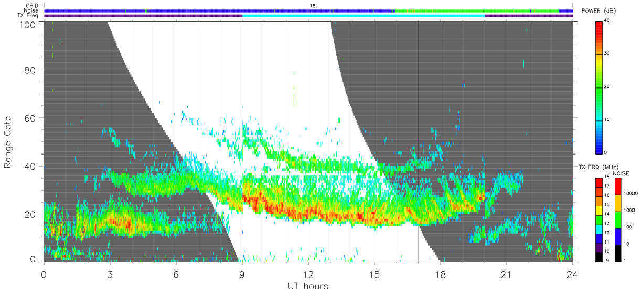Click the 'Range Gate' y-axis label
The width and height of the screenshot is (644, 297).
click(8, 142)
